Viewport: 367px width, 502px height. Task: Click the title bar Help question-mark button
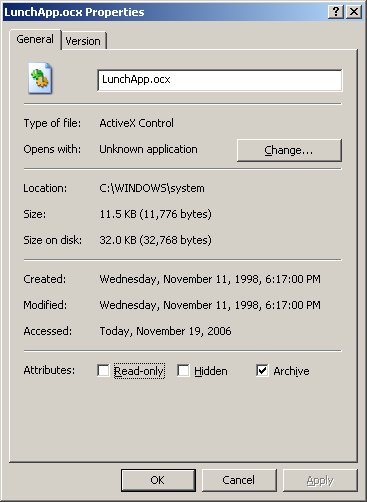tap(336, 12)
